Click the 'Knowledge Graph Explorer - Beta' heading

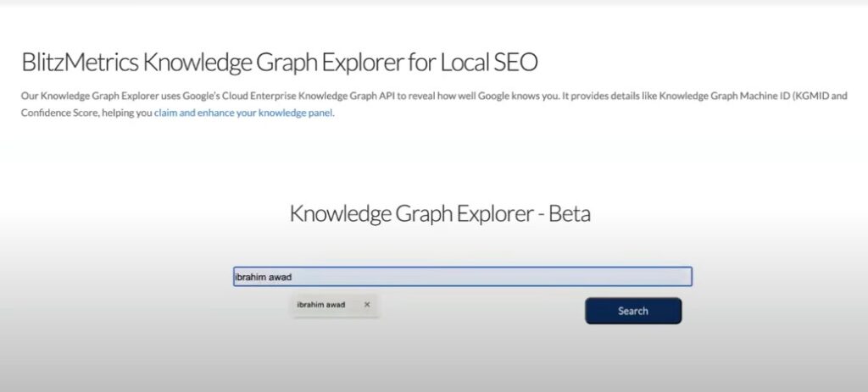440,213
